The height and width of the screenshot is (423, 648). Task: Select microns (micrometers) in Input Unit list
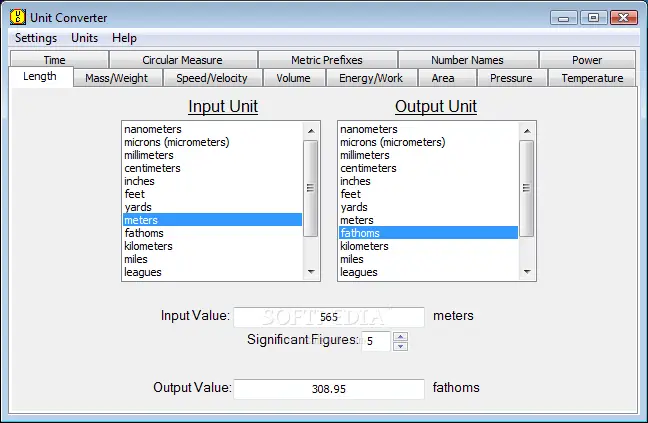(212, 142)
